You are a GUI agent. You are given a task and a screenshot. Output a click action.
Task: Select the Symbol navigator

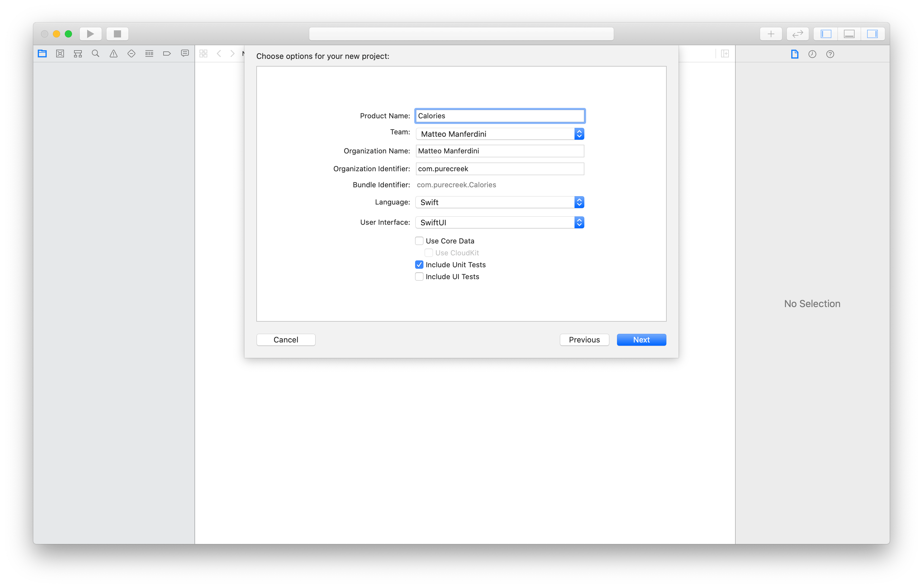click(x=77, y=54)
